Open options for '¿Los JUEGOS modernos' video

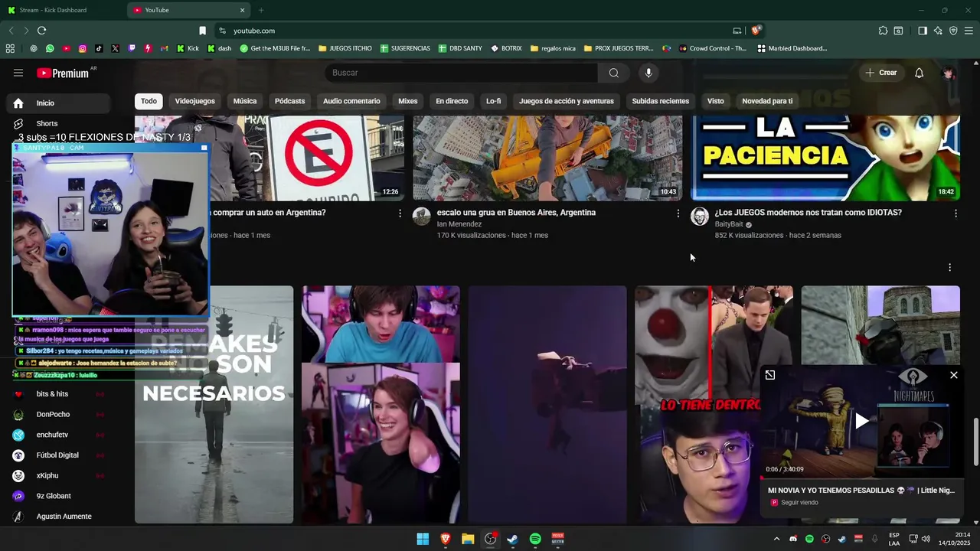tap(955, 214)
